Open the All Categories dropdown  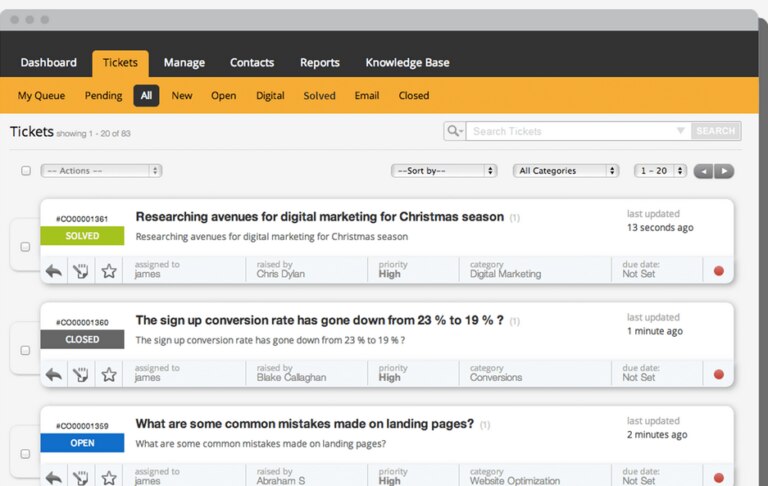tap(566, 170)
